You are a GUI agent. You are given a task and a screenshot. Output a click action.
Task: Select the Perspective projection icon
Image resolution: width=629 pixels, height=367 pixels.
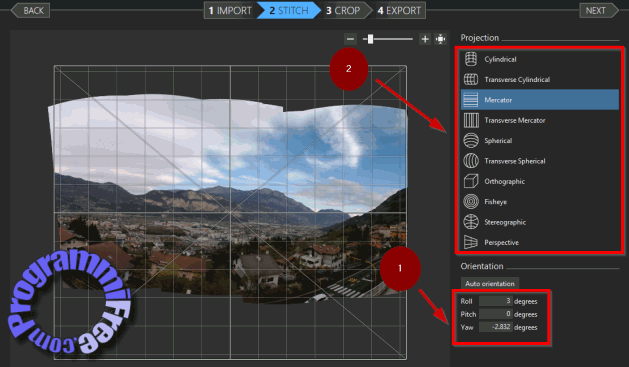click(x=471, y=242)
